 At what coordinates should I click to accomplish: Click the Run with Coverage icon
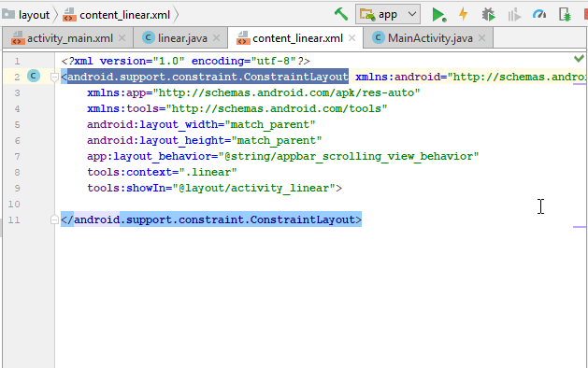pyautogui.click(x=514, y=15)
